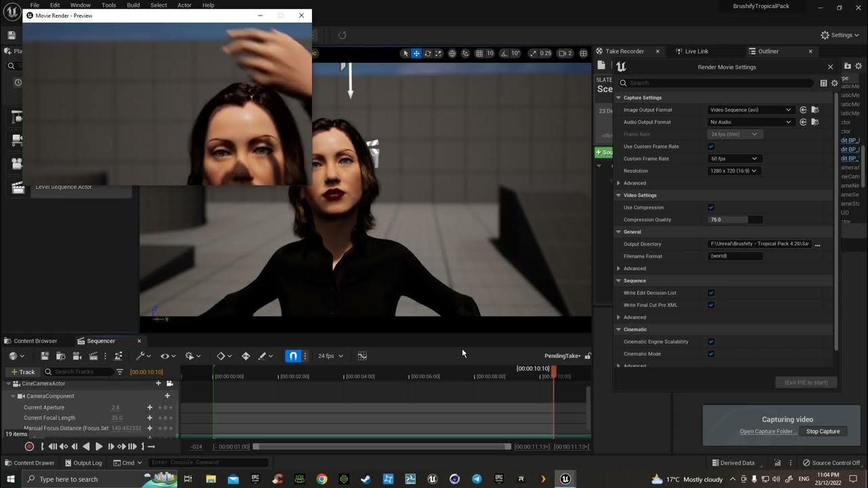Click Output Directory browse ellipsis button
868x488 pixels.
pyautogui.click(x=817, y=244)
